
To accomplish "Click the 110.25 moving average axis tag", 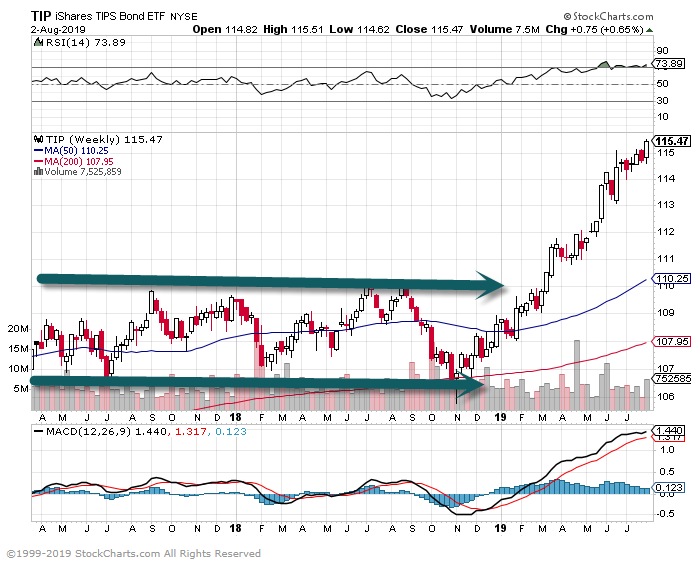I will [672, 279].
